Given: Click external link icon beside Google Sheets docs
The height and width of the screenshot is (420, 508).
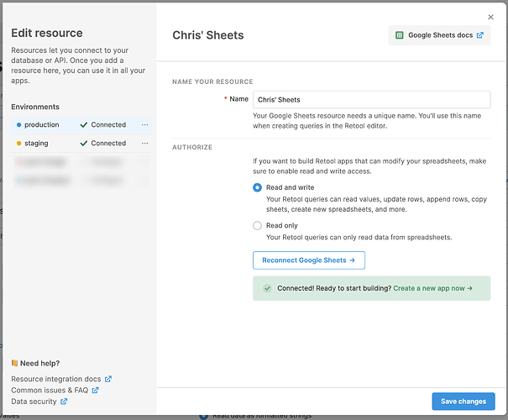Looking at the screenshot, I should tap(479, 35).
